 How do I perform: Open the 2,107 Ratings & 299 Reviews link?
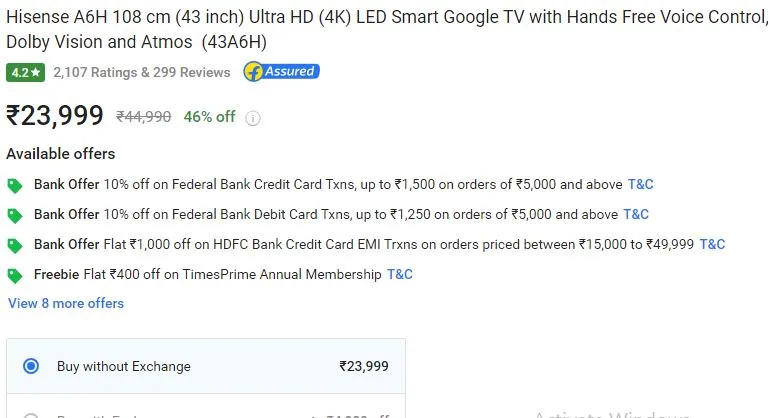coord(142,73)
